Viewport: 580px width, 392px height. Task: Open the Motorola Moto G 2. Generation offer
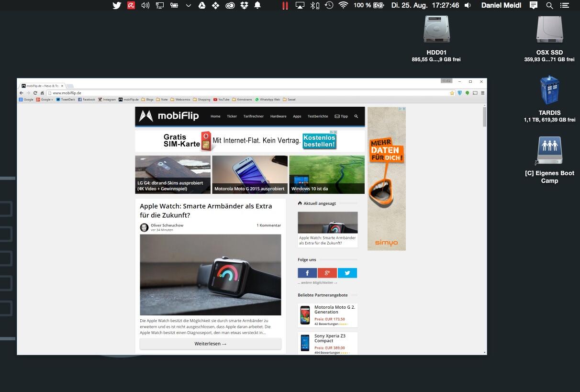[x=327, y=315]
